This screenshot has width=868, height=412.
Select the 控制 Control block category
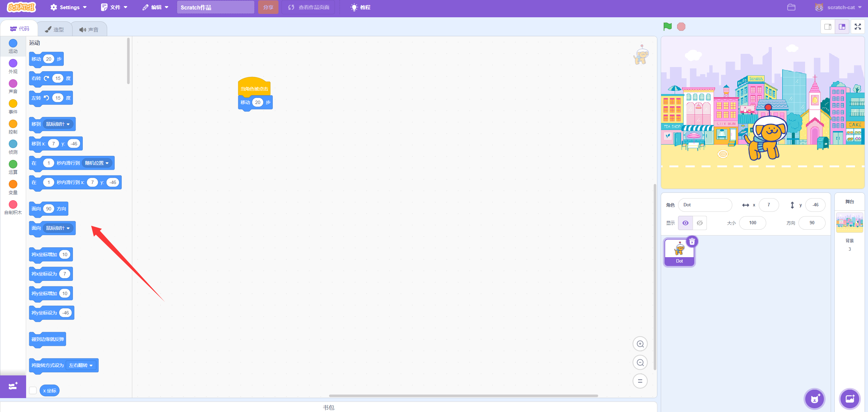13,126
